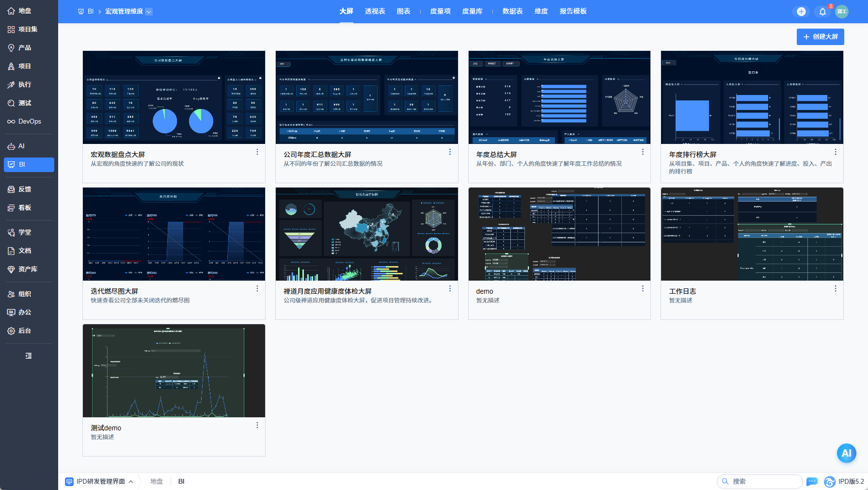Click the 创建大屏 button
This screenshot has width=868, height=490.
point(821,37)
